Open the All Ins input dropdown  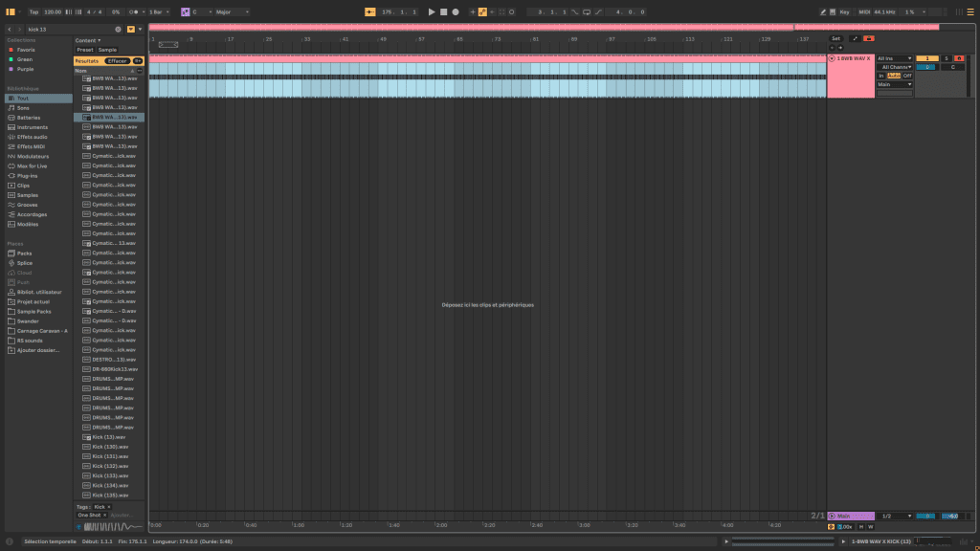click(895, 58)
